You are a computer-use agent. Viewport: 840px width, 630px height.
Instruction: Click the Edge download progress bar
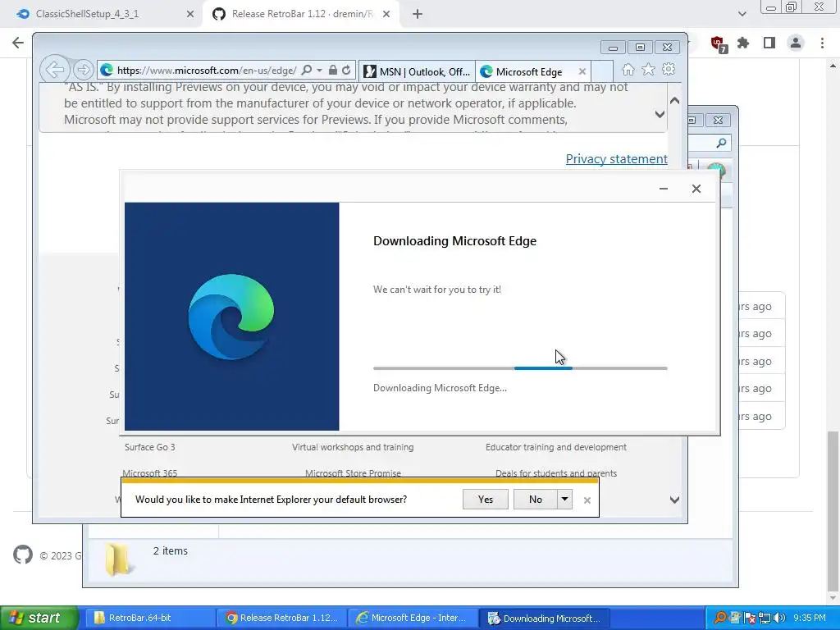point(520,368)
